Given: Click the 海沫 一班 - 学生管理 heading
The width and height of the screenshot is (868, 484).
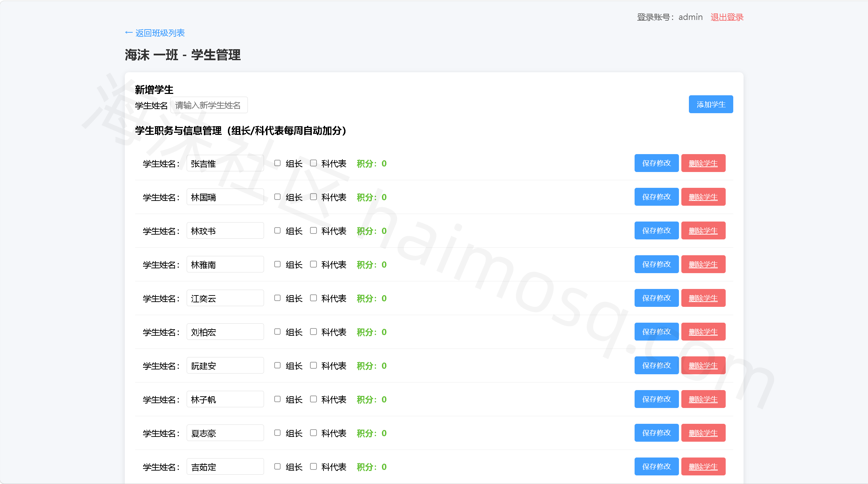Looking at the screenshot, I should coord(183,55).
